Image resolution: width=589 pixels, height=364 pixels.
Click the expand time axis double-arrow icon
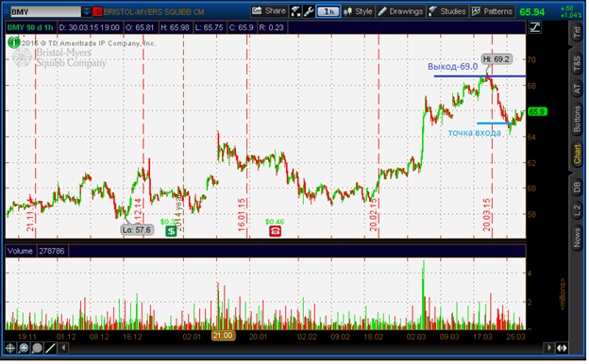562,348
